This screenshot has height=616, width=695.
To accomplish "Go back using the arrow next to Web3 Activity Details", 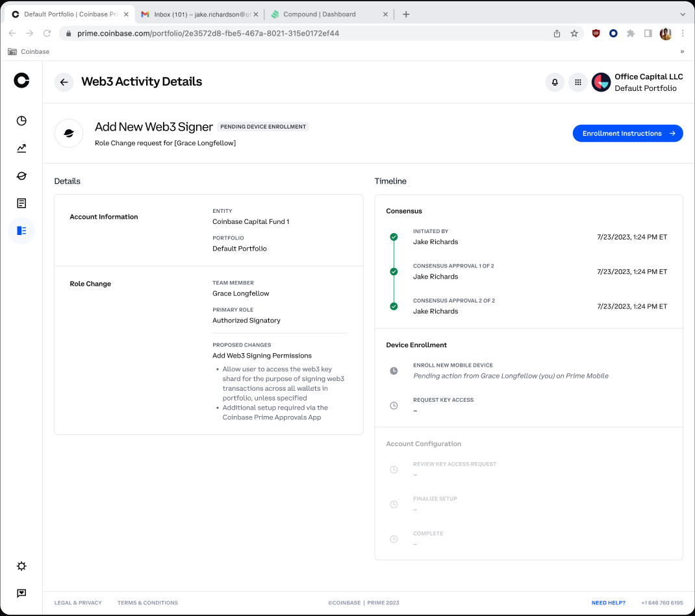I will (64, 82).
